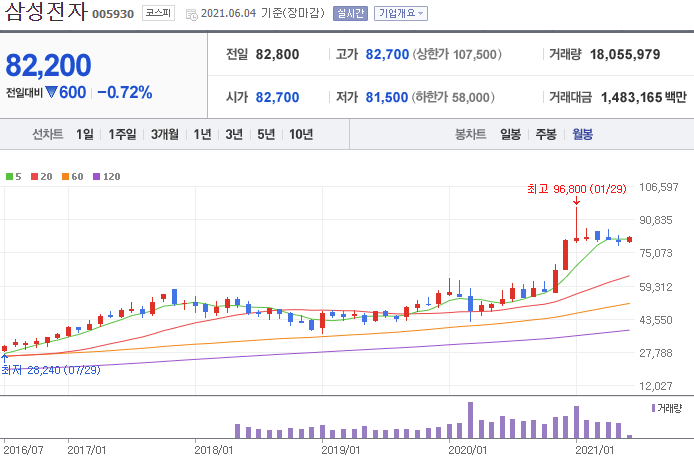Screen dimensions: 694x463
Task: Select the 5년 line chart tab
Action: (x=266, y=134)
